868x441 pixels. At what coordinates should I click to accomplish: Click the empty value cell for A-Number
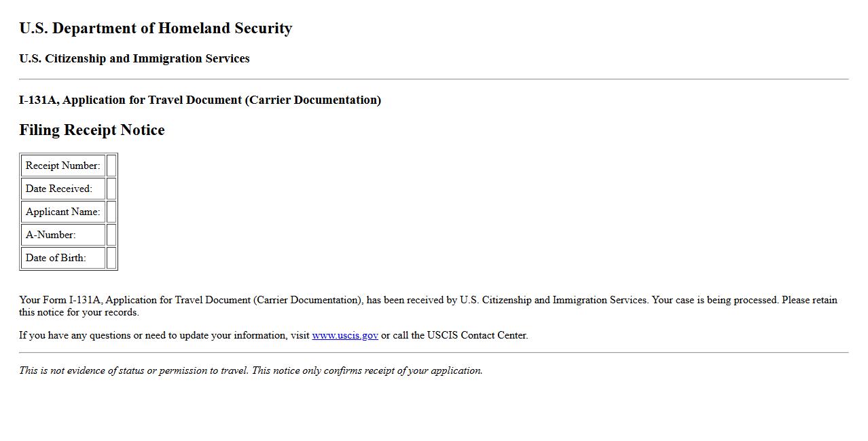click(111, 235)
